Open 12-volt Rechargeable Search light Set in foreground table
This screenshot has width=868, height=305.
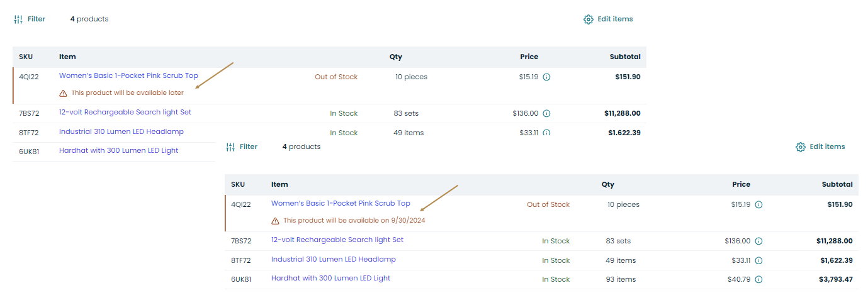click(x=337, y=240)
